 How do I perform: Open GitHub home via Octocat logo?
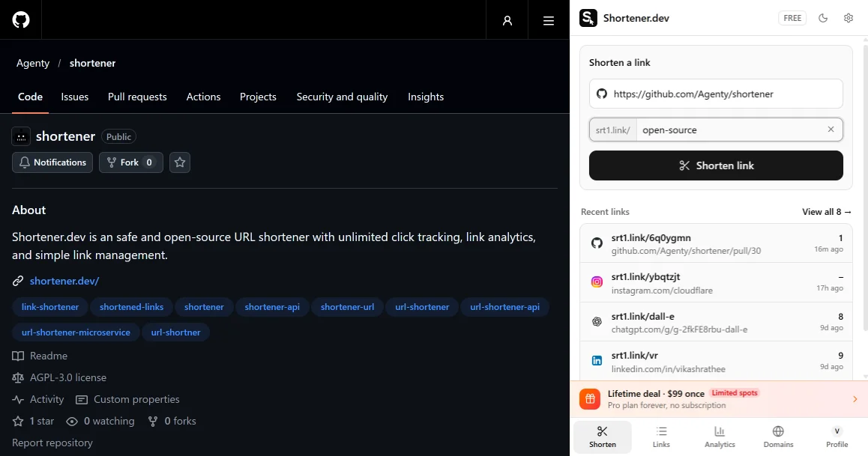pyautogui.click(x=21, y=20)
